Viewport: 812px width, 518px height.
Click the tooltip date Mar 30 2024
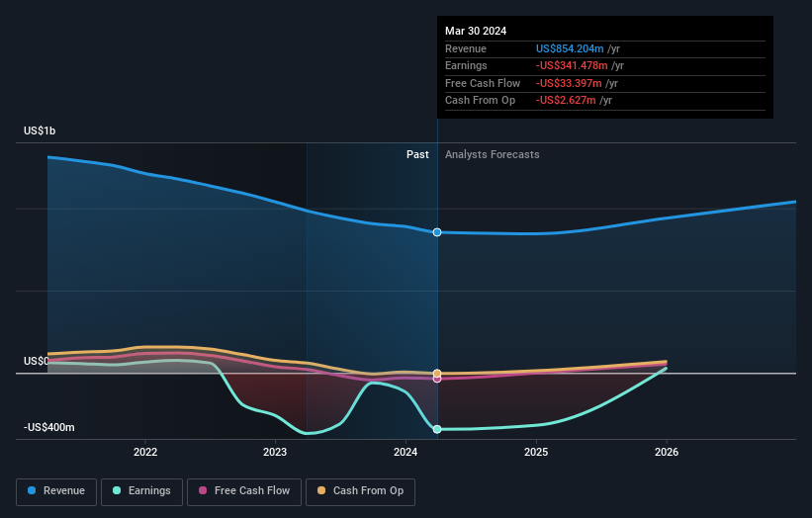476,31
